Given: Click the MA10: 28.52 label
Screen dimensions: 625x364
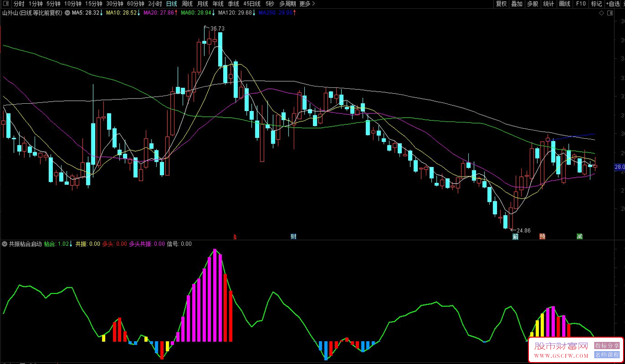Looking at the screenshot, I should (x=121, y=13).
